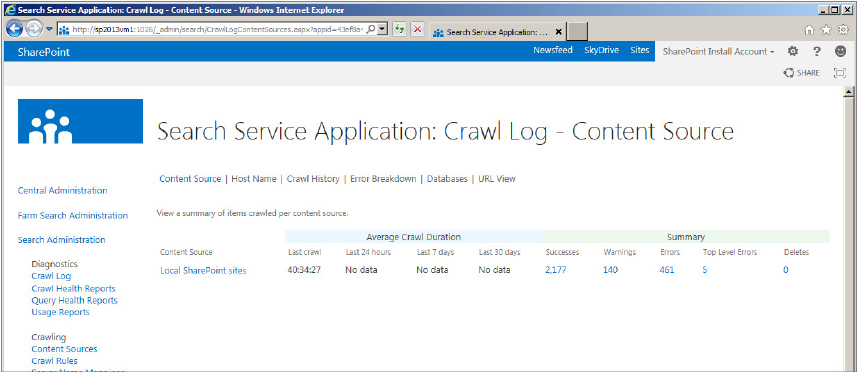This screenshot has width=859, height=372.
Task: Click the SharePoint site logo image
Action: click(x=81, y=121)
